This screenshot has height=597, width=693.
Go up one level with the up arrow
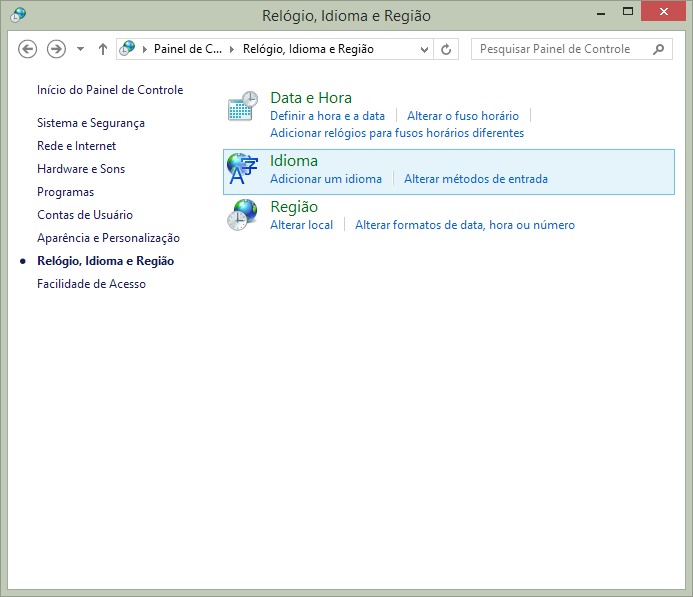click(103, 49)
